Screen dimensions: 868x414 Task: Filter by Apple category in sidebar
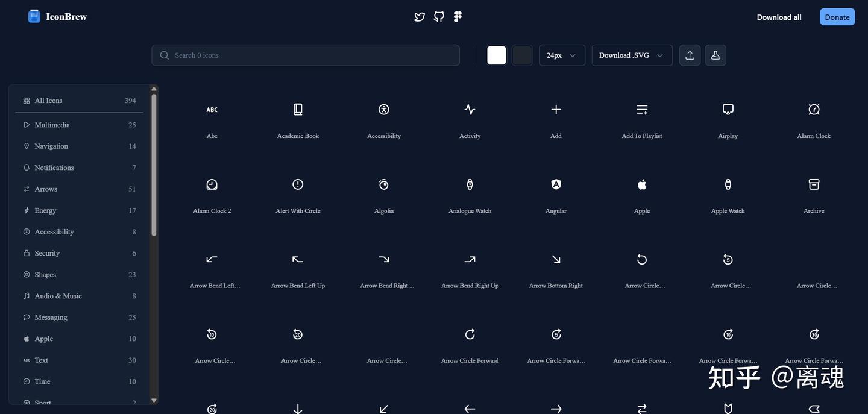click(x=80, y=339)
